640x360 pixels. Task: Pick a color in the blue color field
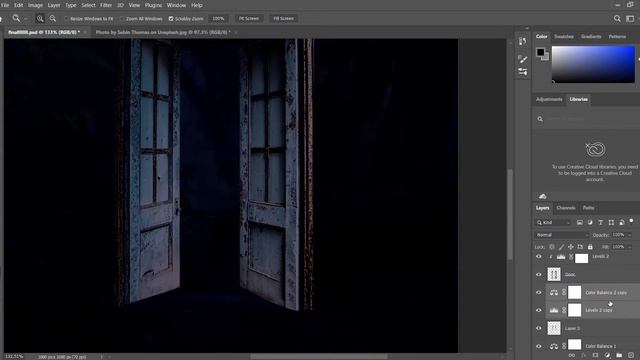(x=593, y=64)
